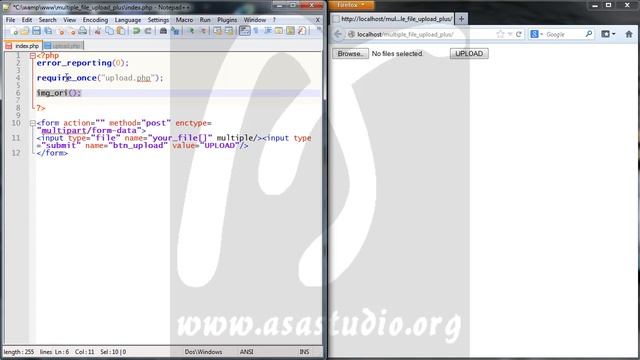Open the URL history dropdown arrow
Viewport: 640px width, 360px height.
click(510, 34)
